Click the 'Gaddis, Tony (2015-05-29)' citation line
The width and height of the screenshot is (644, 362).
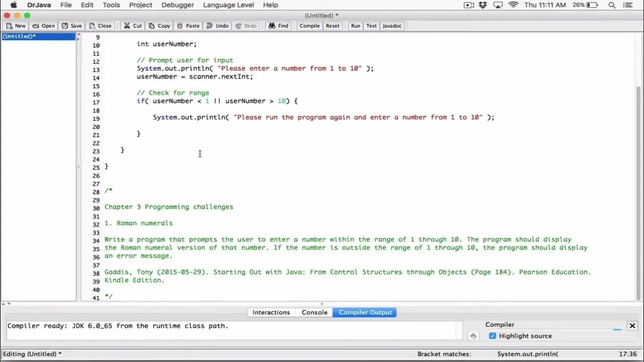click(348, 272)
